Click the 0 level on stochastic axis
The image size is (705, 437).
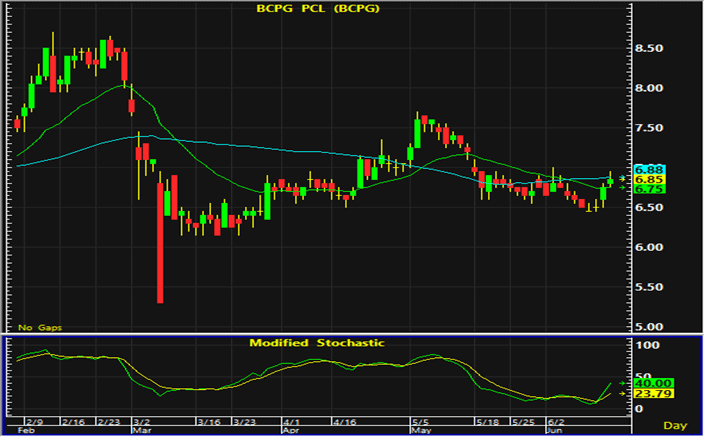pos(638,409)
